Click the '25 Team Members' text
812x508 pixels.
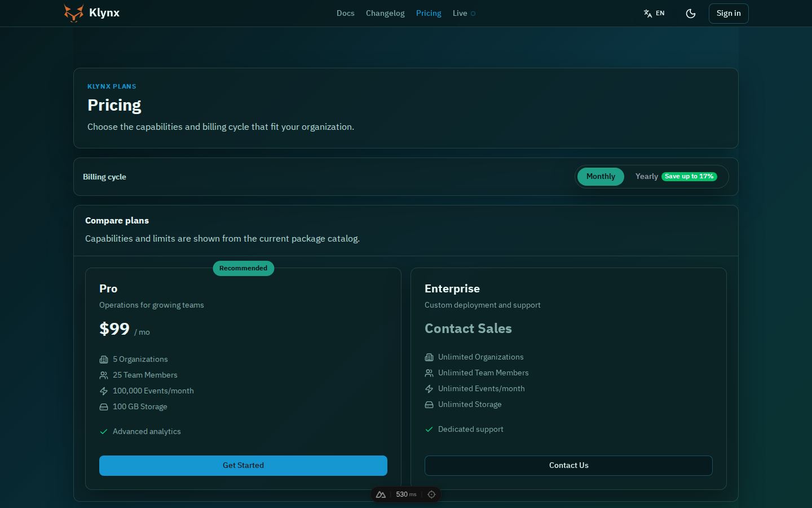(145, 375)
